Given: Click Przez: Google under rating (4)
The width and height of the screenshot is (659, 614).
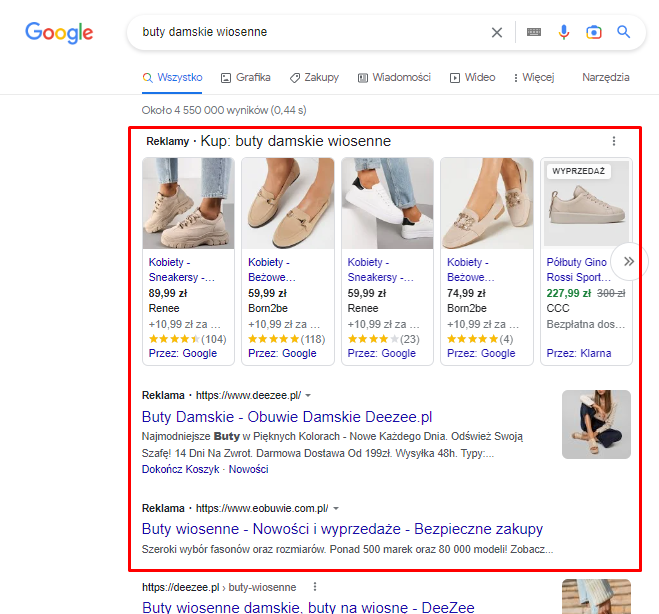Looking at the screenshot, I should 481,353.
